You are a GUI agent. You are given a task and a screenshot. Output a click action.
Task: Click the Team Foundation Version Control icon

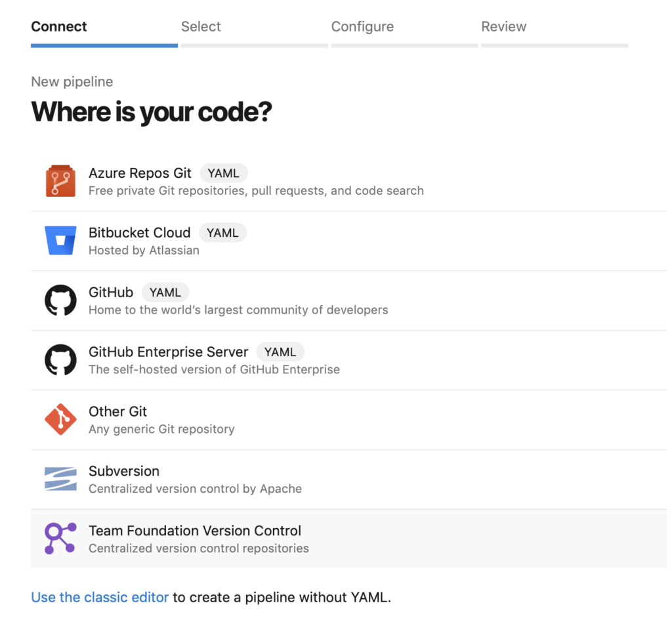(x=60, y=538)
